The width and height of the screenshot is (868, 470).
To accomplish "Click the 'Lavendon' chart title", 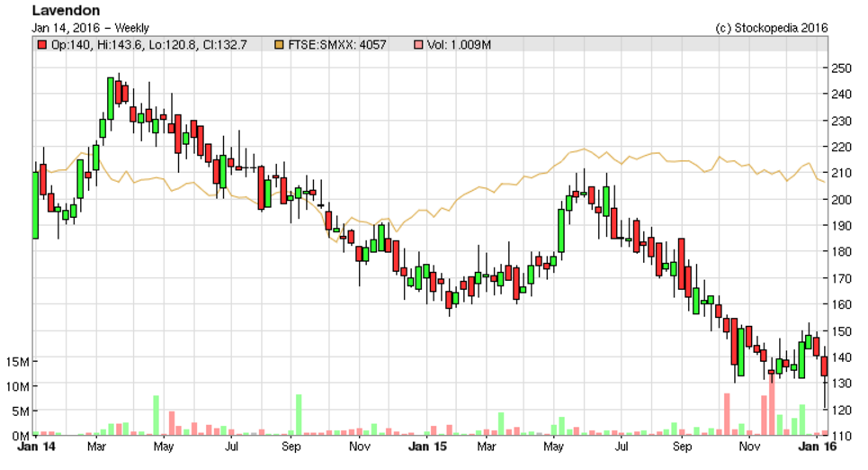I will [66, 11].
